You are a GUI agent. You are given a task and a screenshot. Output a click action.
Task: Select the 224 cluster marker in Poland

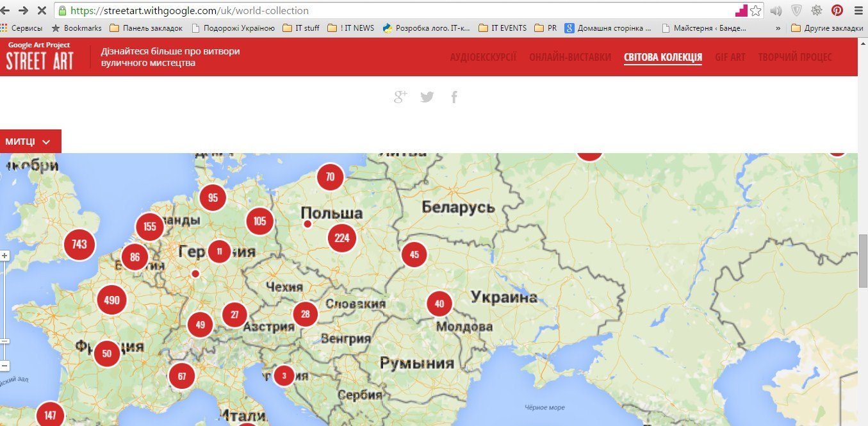tap(342, 238)
